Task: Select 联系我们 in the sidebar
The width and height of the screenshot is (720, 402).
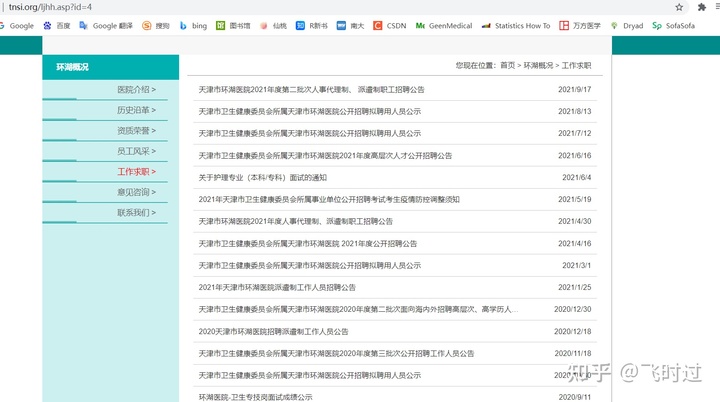Action: [136, 213]
